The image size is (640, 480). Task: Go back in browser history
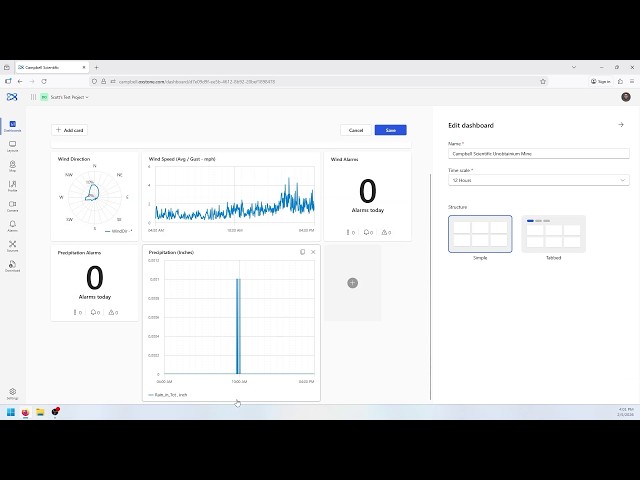20,81
